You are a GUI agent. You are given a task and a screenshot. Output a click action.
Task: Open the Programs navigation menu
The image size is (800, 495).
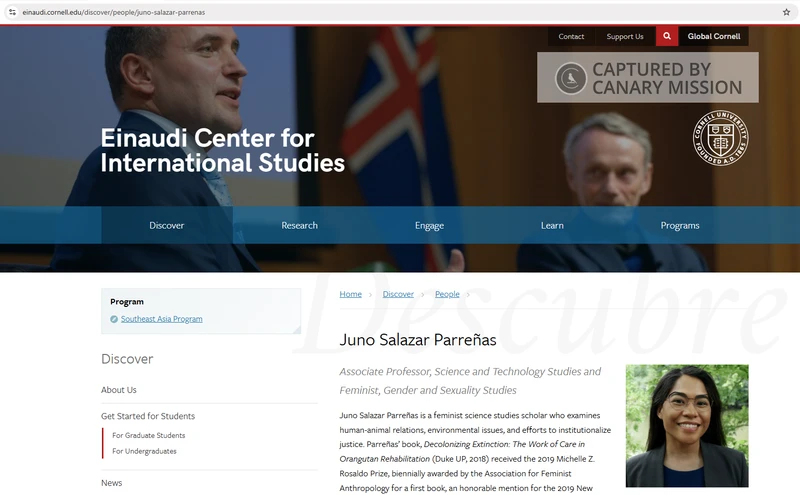pos(680,225)
